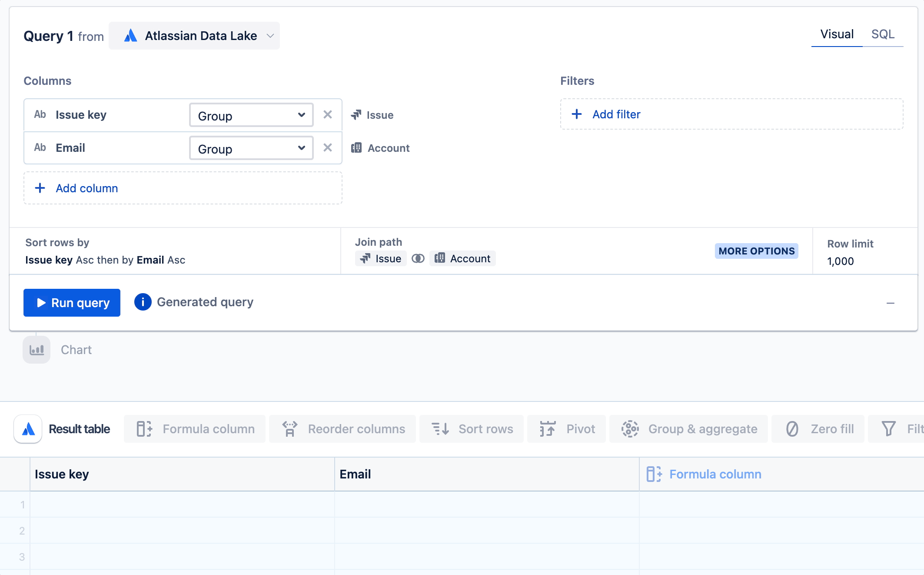Toggle MORE OPTIONS in join path
924x575 pixels.
point(756,251)
